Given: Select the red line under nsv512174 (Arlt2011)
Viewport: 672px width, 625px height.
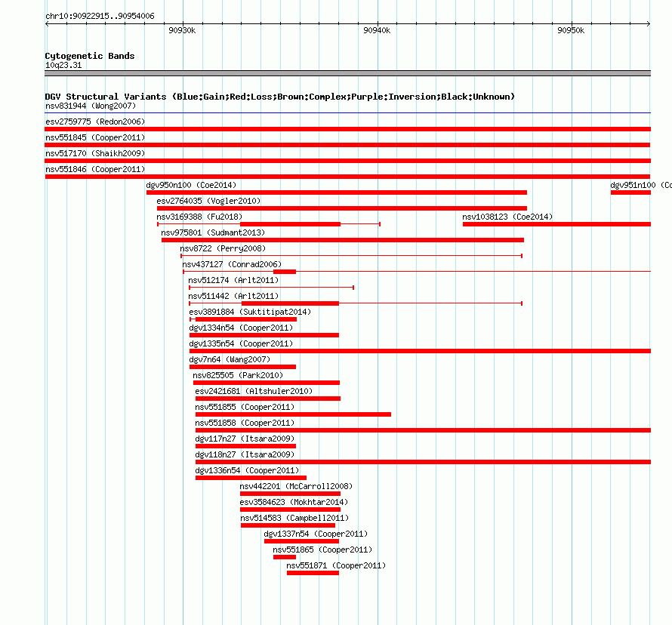Looking at the screenshot, I should click(x=271, y=288).
